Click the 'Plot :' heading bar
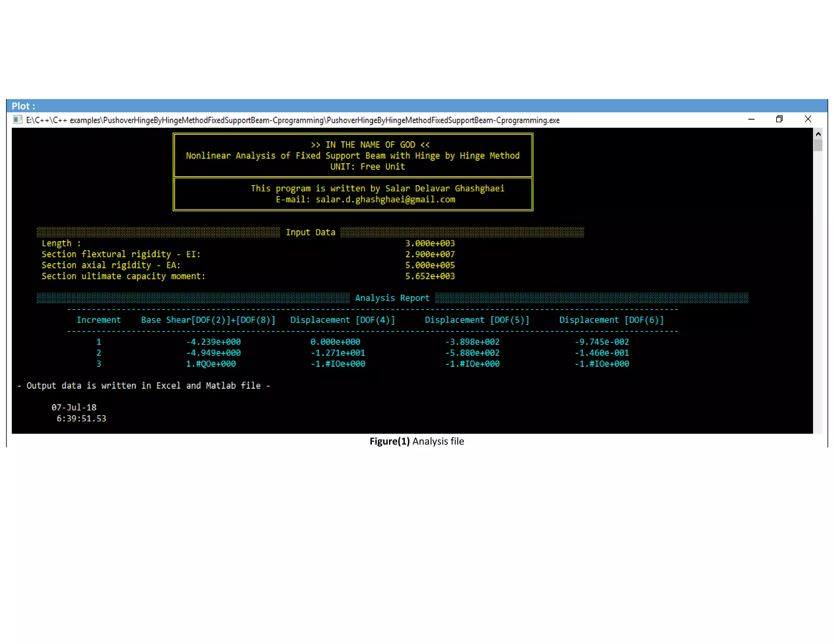This screenshot has height=644, width=834. (417, 106)
